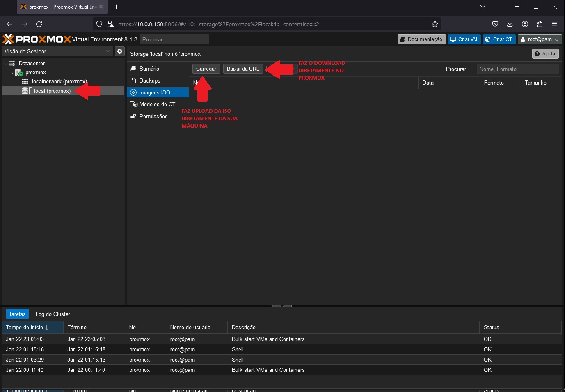Screen dimensions: 565x392
Task: Click the Backups floppy icon
Action: point(133,80)
